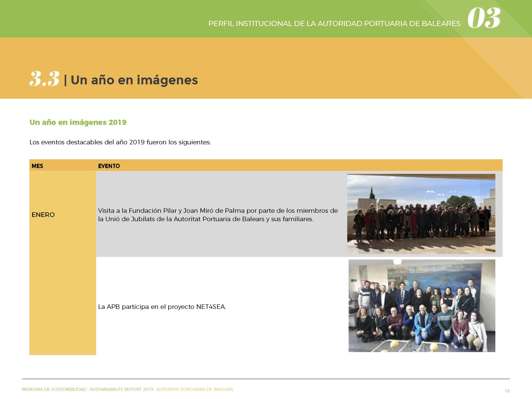
Task: Open the NET4SEA indoor group photo
Action: (x=422, y=306)
